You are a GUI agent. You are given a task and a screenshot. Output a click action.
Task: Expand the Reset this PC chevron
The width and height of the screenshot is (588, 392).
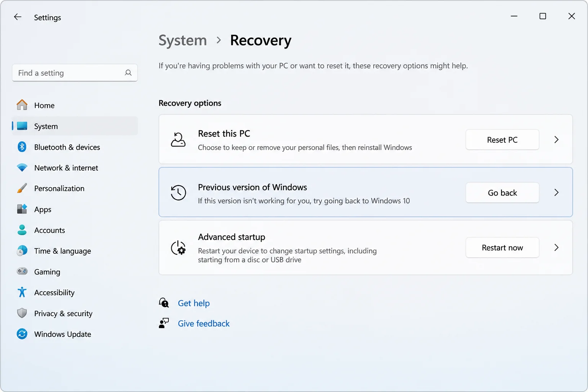click(x=557, y=140)
